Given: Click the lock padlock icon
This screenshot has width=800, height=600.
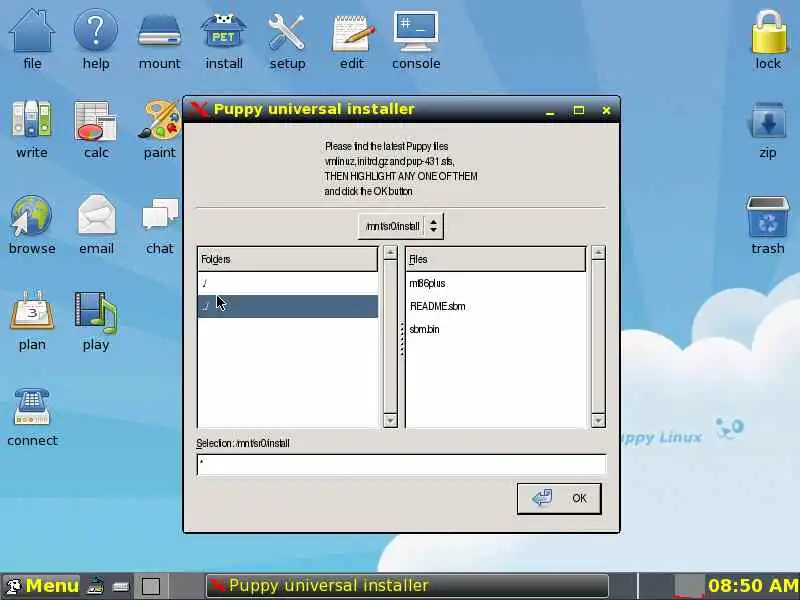Looking at the screenshot, I should (768, 40).
